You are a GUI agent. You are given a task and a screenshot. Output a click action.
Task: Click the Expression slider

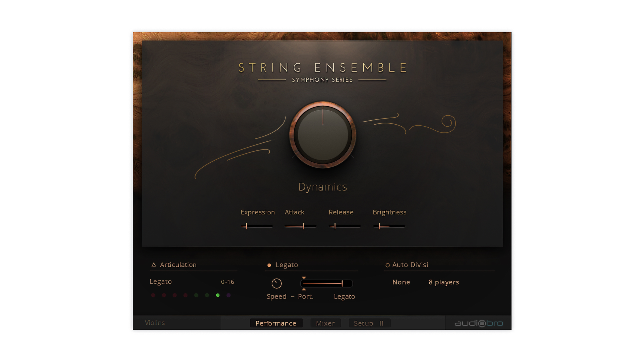[257, 226]
